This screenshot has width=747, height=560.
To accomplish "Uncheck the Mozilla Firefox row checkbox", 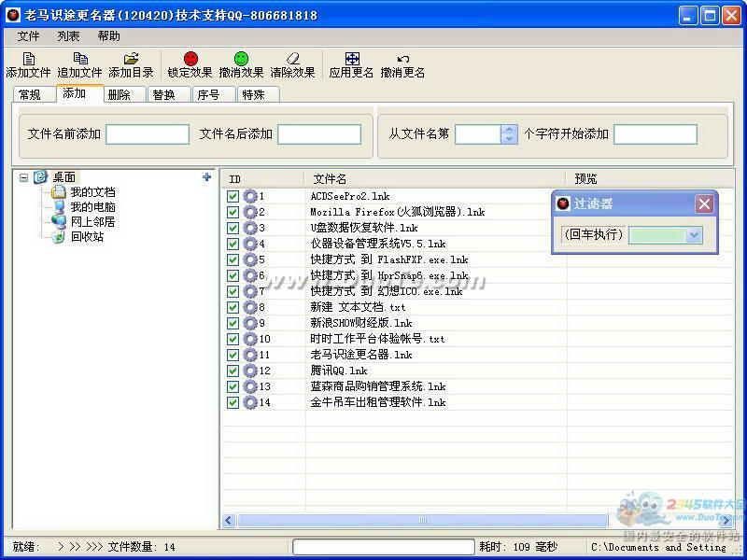I will (233, 212).
